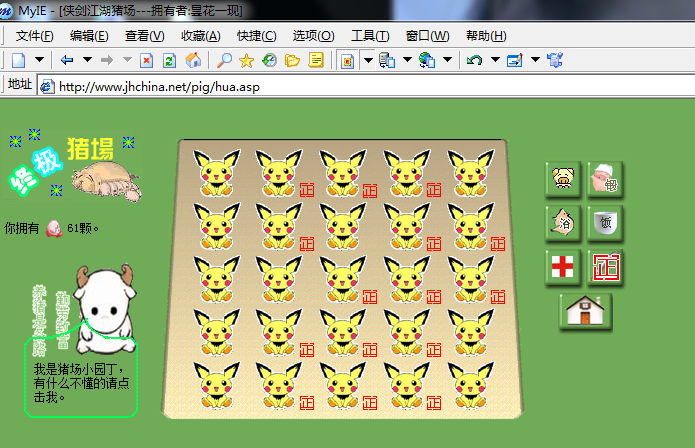This screenshot has height=448, width=695.
Task: Click the grey forward arrow icon
Action: [x=107, y=60]
